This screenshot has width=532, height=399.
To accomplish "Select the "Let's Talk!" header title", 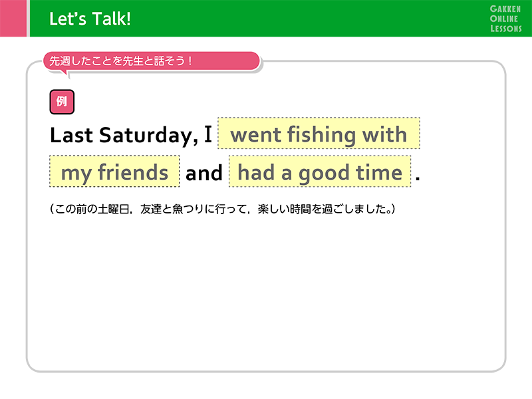I will [x=90, y=19].
